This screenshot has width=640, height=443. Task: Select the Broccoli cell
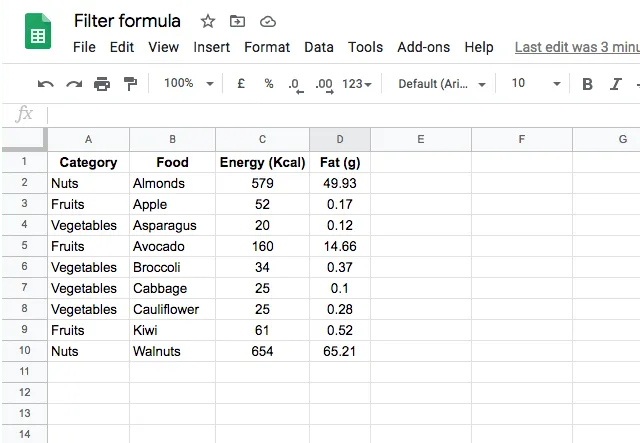click(173, 267)
